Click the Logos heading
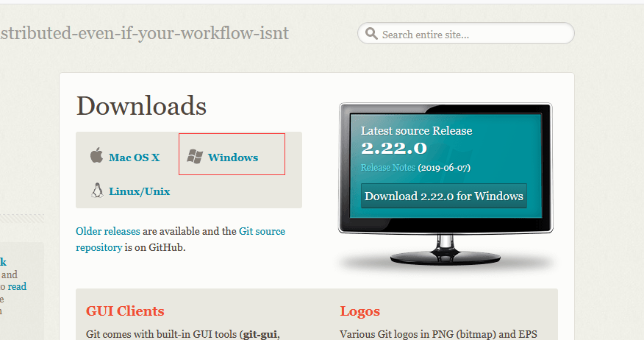Viewport: 644px width, 340px height. pos(359,311)
